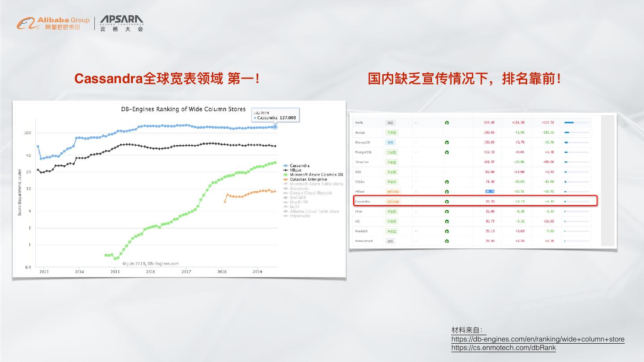Click the open-source icon in Redis row
Image resolution: width=644 pixels, height=362 pixels.
coord(447,122)
